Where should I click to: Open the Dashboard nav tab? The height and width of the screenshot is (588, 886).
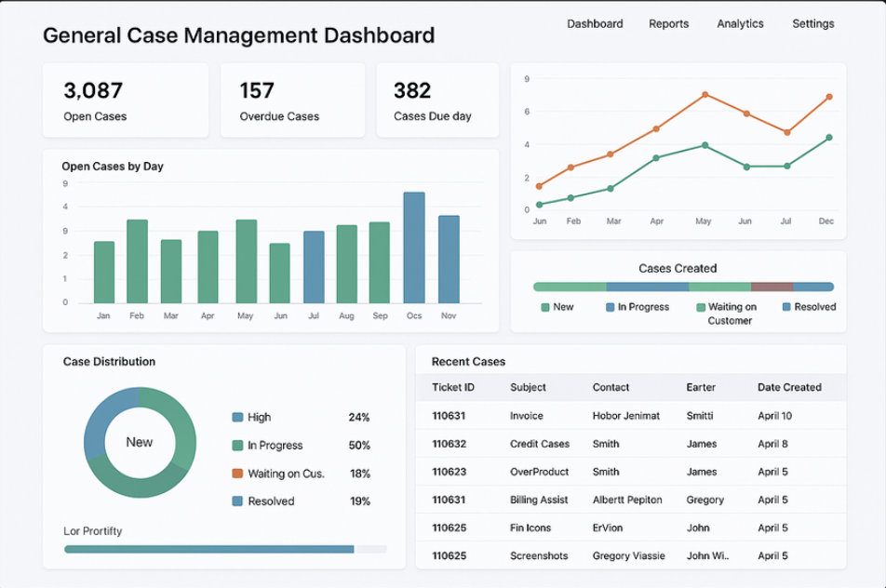595,24
